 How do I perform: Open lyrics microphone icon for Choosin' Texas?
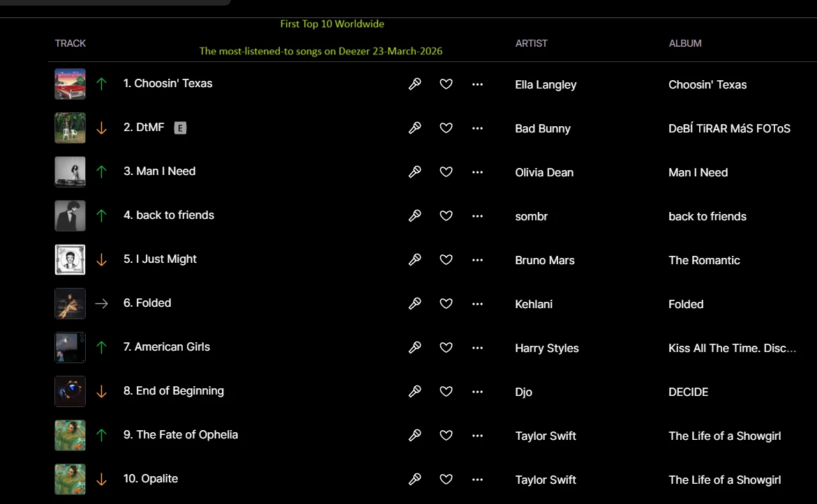click(x=414, y=84)
